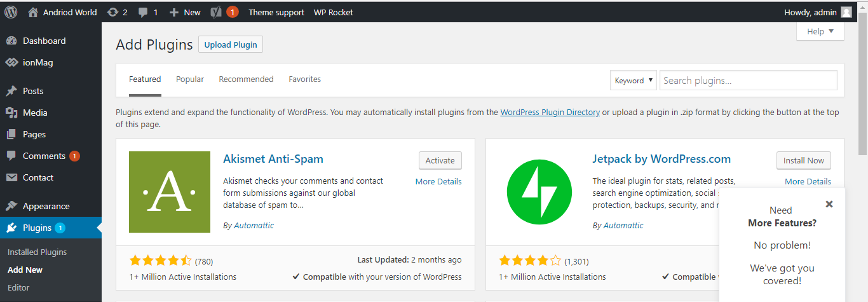Click the Dashboard gauge icon
Screen dimensions: 868x302
11,41
